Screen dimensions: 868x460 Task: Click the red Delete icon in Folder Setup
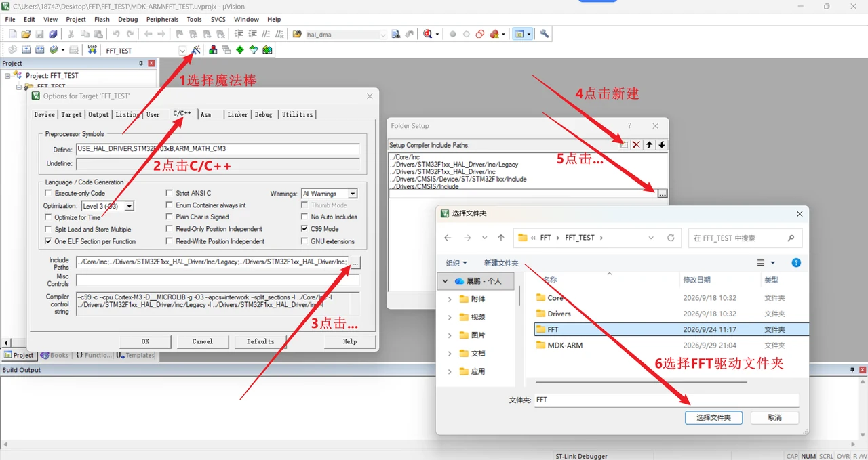coord(636,145)
